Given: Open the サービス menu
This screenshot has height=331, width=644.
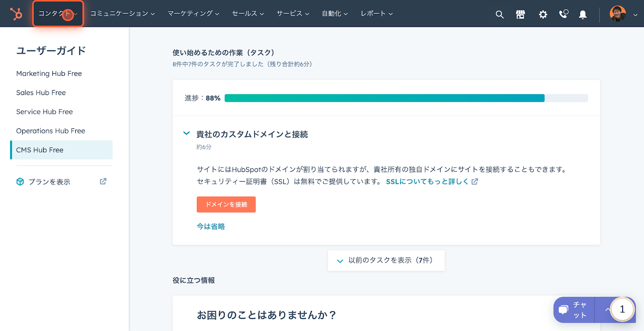Looking at the screenshot, I should (x=293, y=14).
